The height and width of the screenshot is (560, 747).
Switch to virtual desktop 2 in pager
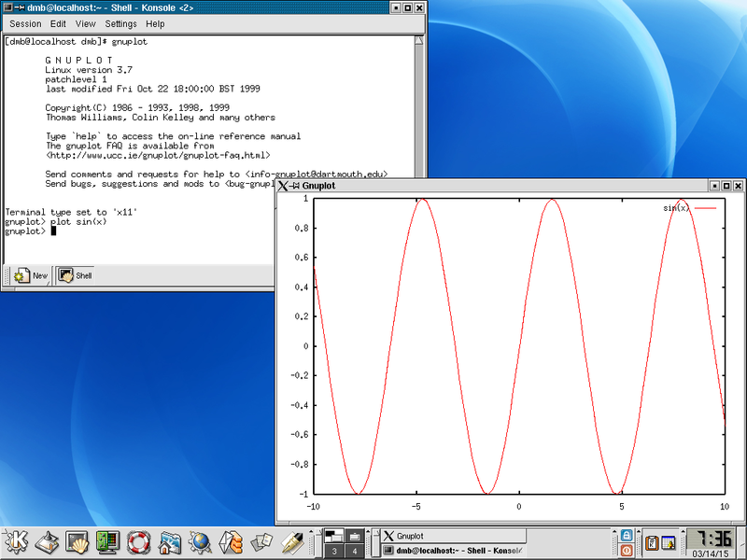click(354, 536)
